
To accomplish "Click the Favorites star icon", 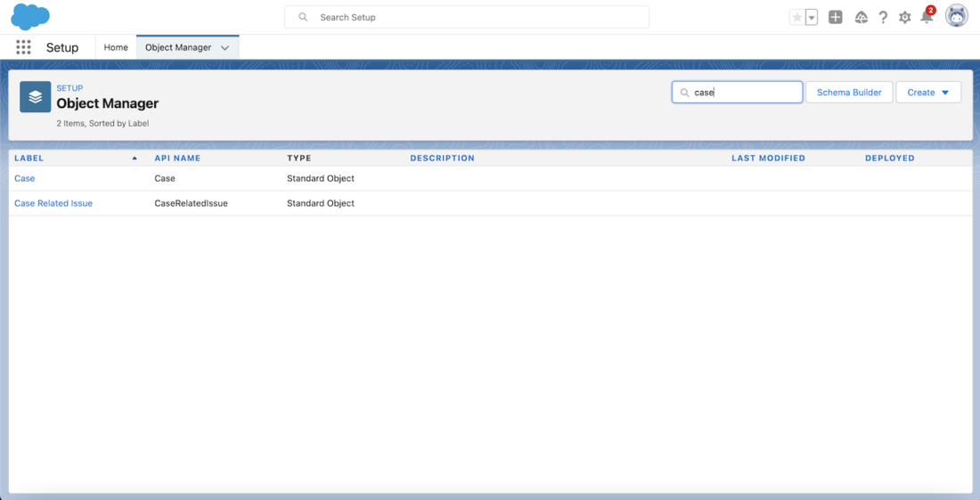I will pyautogui.click(x=796, y=18).
